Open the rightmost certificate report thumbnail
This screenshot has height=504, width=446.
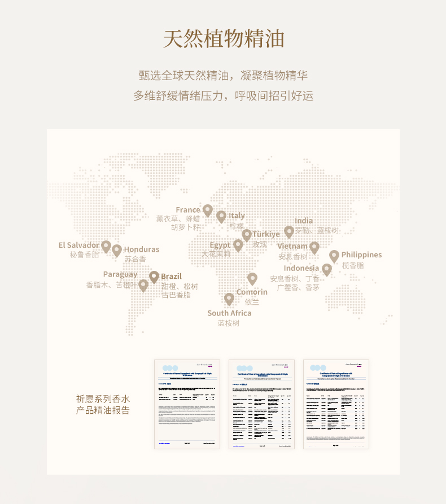click(336, 404)
